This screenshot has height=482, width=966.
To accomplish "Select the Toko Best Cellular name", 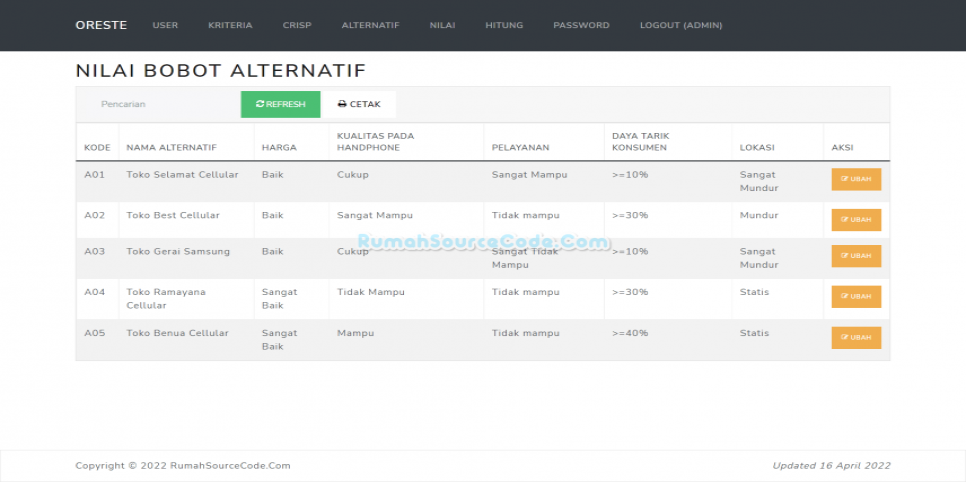I will [x=173, y=215].
